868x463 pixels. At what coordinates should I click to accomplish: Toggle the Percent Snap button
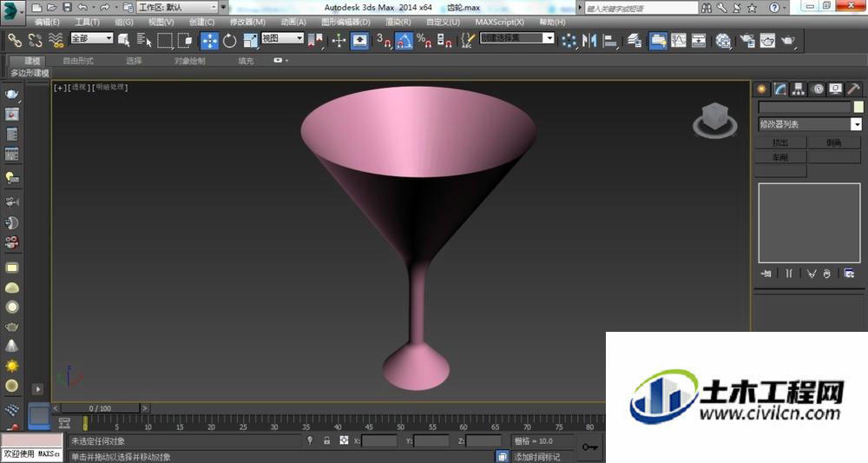click(424, 41)
